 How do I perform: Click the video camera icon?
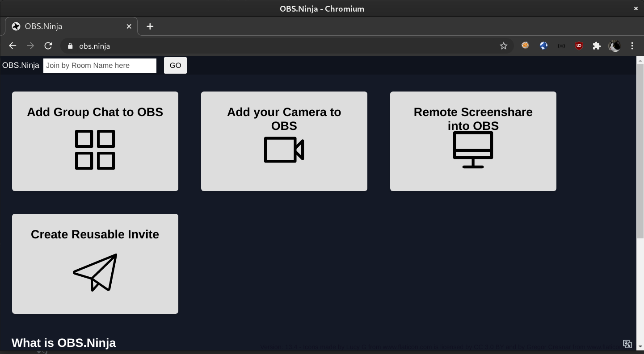click(284, 150)
